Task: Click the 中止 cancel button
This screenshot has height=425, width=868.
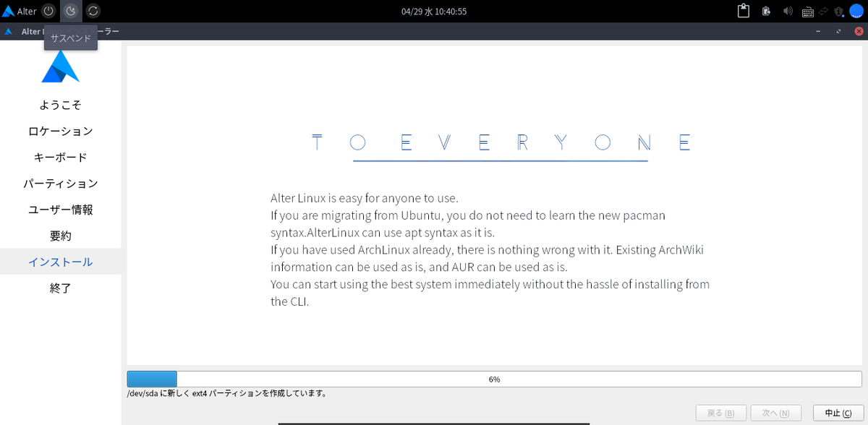Action: coord(838,413)
